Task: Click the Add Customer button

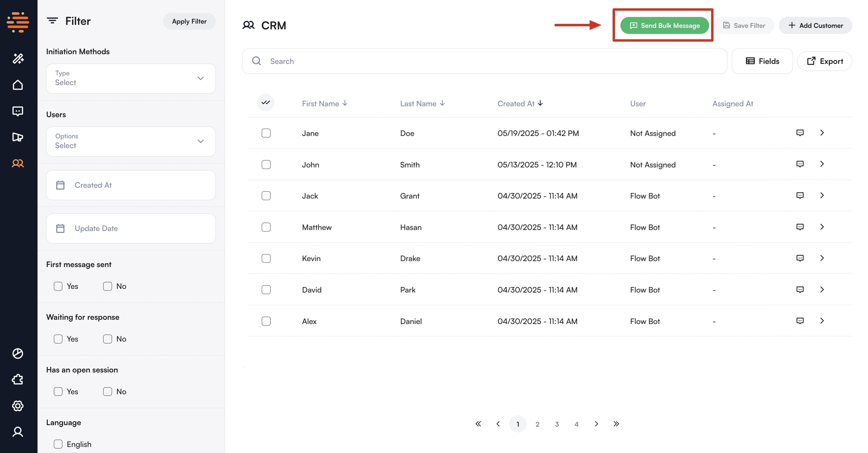Action: click(815, 25)
